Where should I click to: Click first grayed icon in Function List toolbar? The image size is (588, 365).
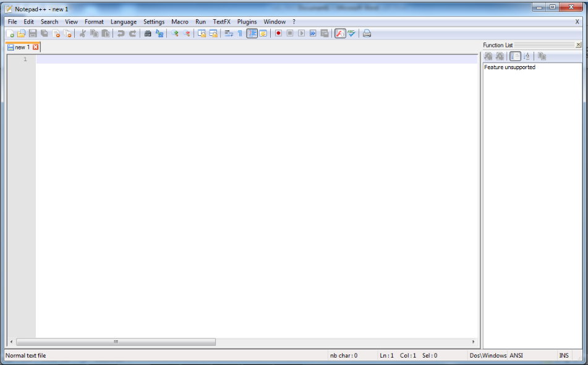[488, 56]
